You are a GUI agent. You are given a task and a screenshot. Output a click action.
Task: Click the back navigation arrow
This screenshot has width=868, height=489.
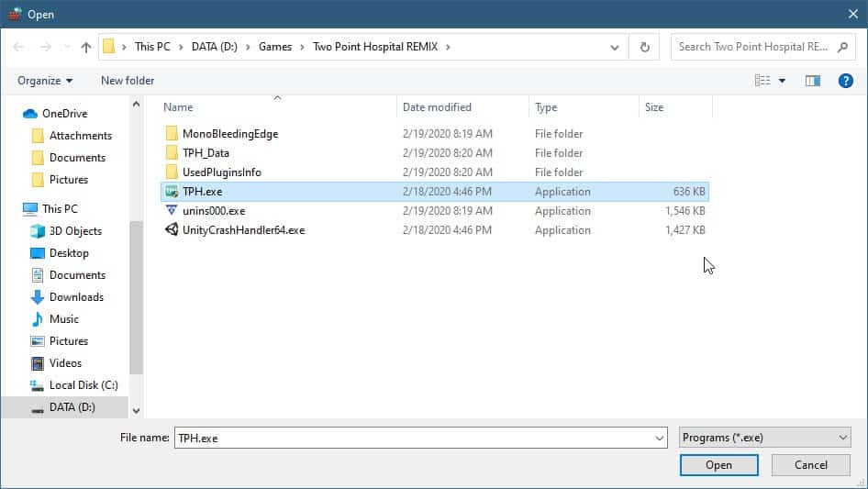pyautogui.click(x=18, y=47)
